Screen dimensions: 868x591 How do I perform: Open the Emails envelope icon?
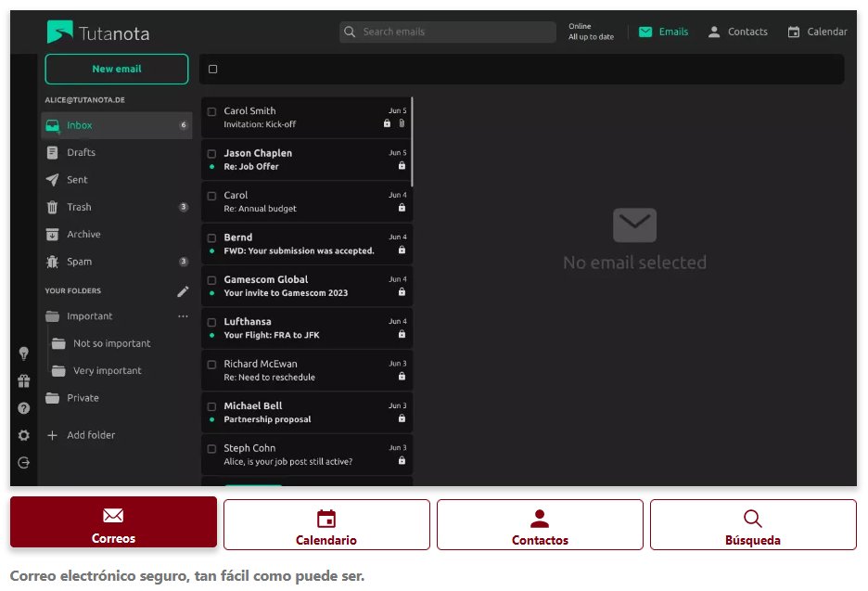tap(645, 32)
